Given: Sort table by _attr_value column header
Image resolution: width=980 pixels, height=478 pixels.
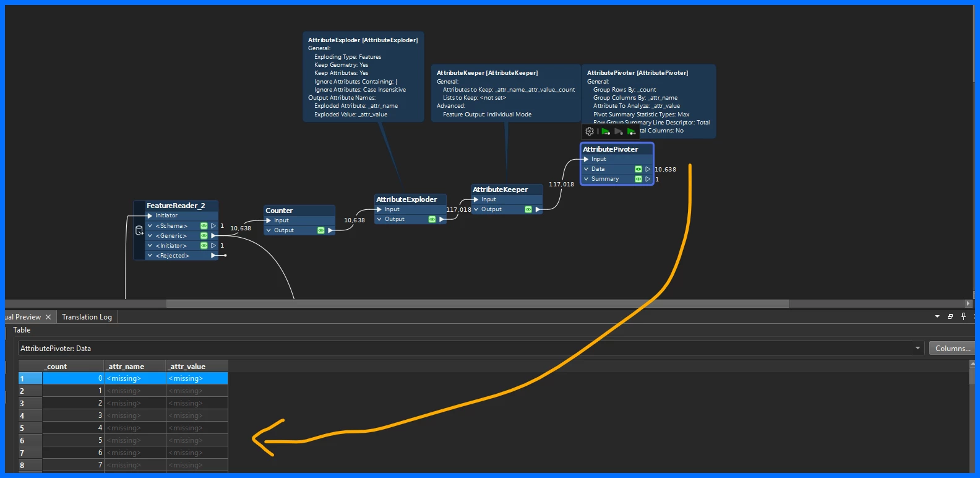Looking at the screenshot, I should pos(197,367).
